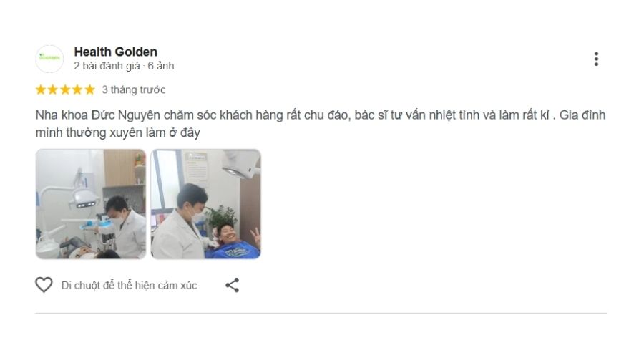
Task: Share this review via share icon
Action: pyautogui.click(x=232, y=285)
